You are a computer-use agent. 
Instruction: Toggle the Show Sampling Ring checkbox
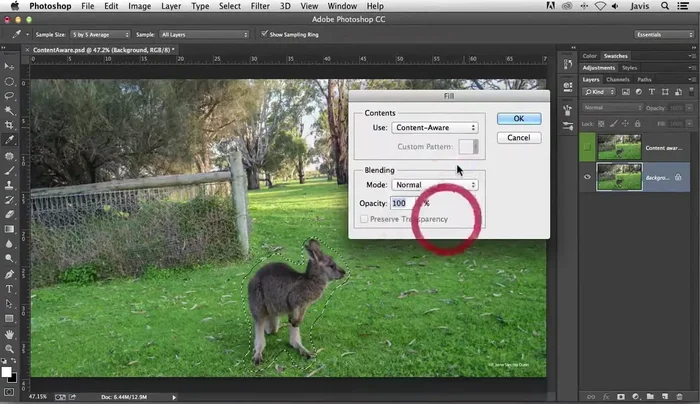click(x=264, y=34)
